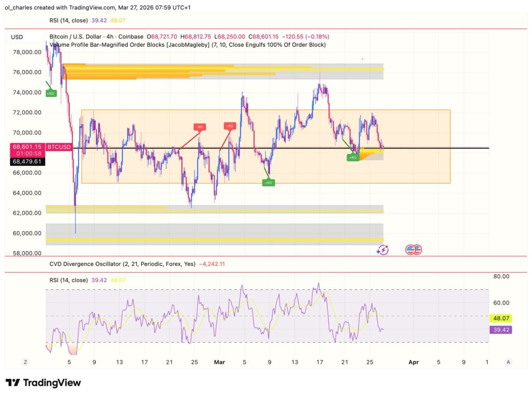Click the BTCUSD price label on the price line
Screen dimensions: 532x397
(59, 147)
